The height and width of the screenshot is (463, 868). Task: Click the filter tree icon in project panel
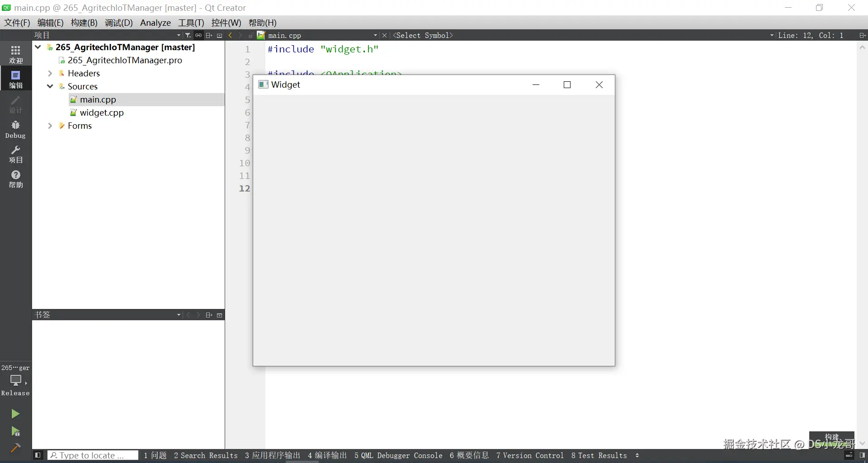click(188, 35)
